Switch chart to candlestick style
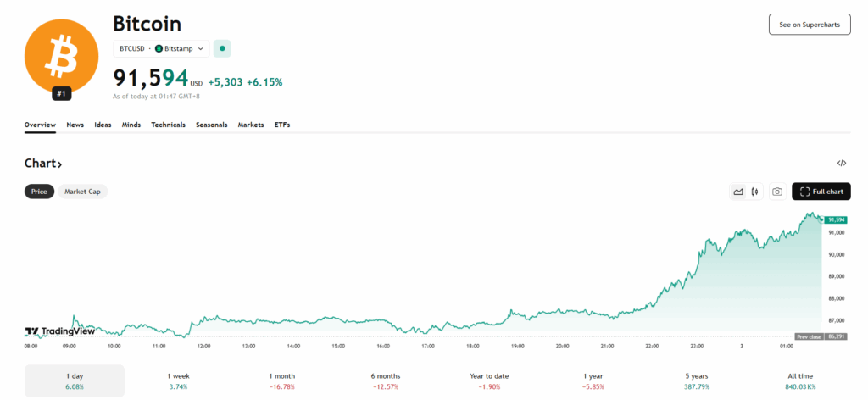Viewport: 868px width, 400px height. pos(753,192)
